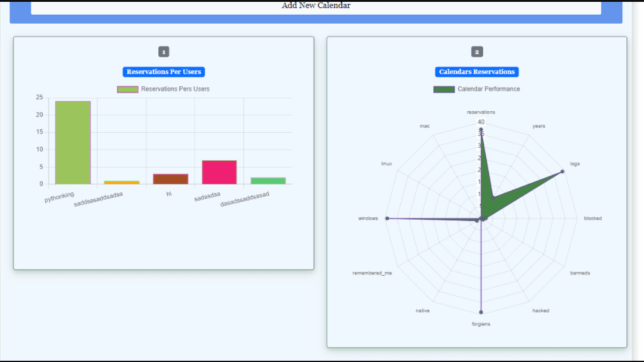Click the logs radar axis label
Screen dimensions: 644x362
coord(574,164)
